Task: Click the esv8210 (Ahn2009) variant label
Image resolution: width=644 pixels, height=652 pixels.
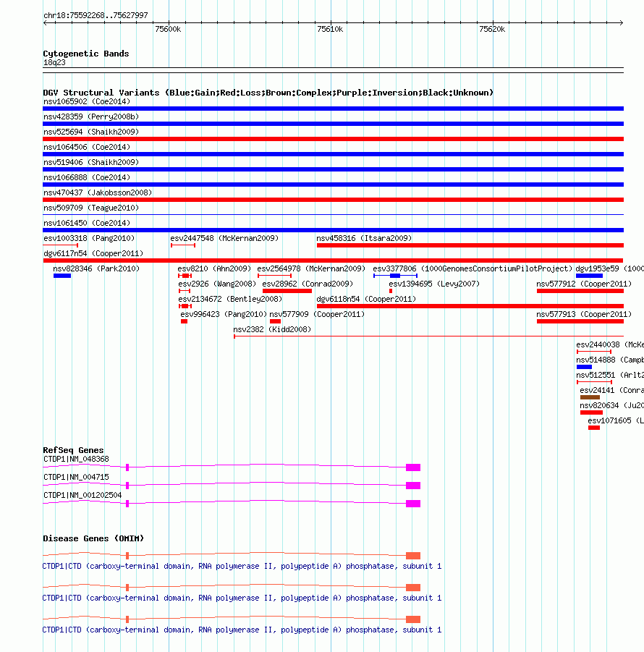Action: pos(214,268)
